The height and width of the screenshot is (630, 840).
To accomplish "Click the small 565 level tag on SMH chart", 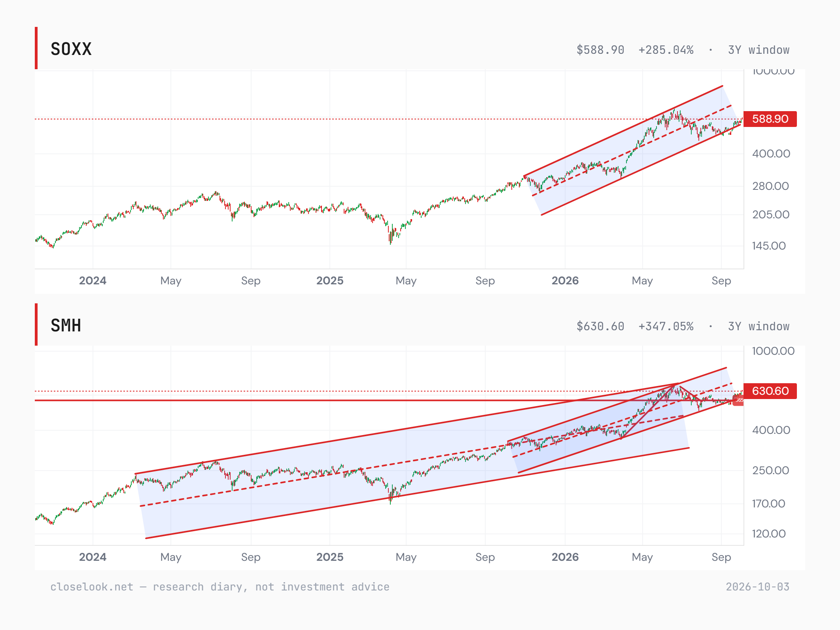I will [x=738, y=400].
